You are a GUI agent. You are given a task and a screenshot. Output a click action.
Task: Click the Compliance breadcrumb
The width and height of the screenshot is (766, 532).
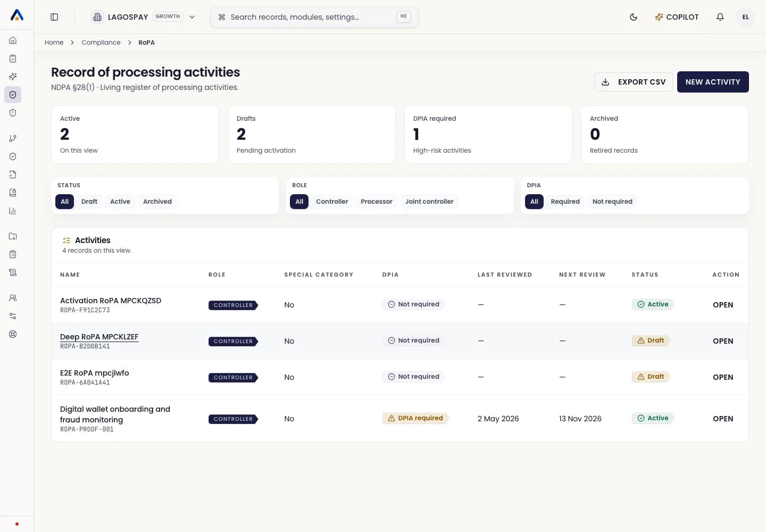click(101, 43)
